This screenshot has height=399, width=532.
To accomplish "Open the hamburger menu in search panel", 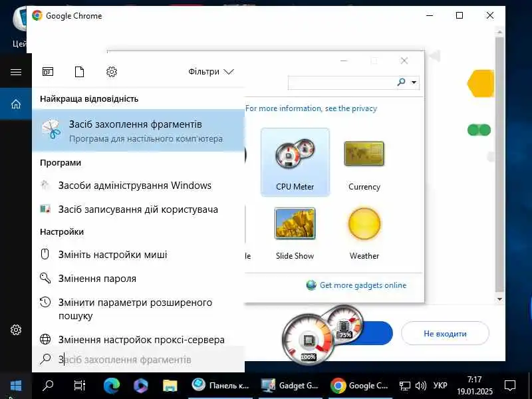I will (x=16, y=72).
